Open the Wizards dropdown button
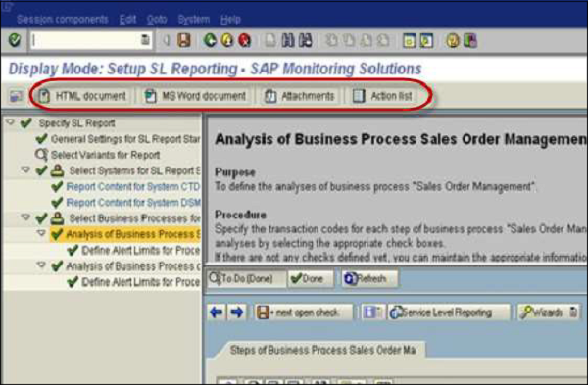 pyautogui.click(x=549, y=312)
